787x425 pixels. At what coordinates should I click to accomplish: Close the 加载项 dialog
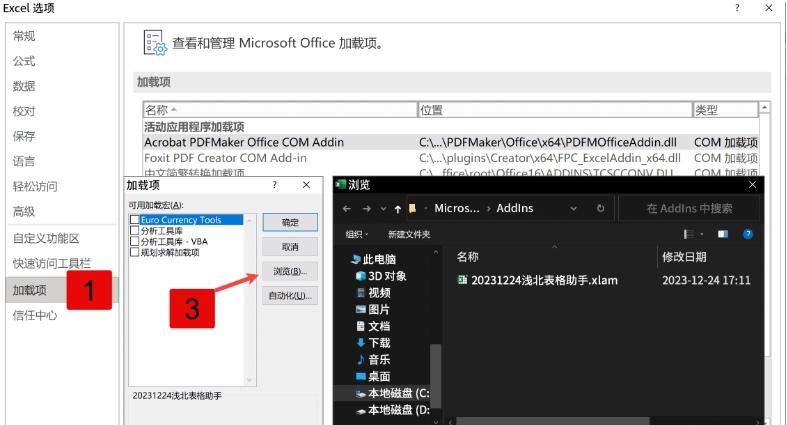point(306,185)
